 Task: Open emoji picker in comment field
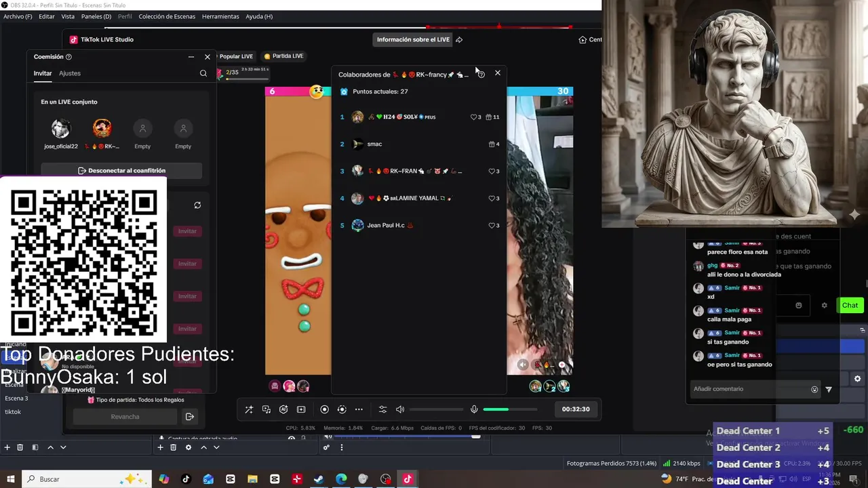(814, 390)
